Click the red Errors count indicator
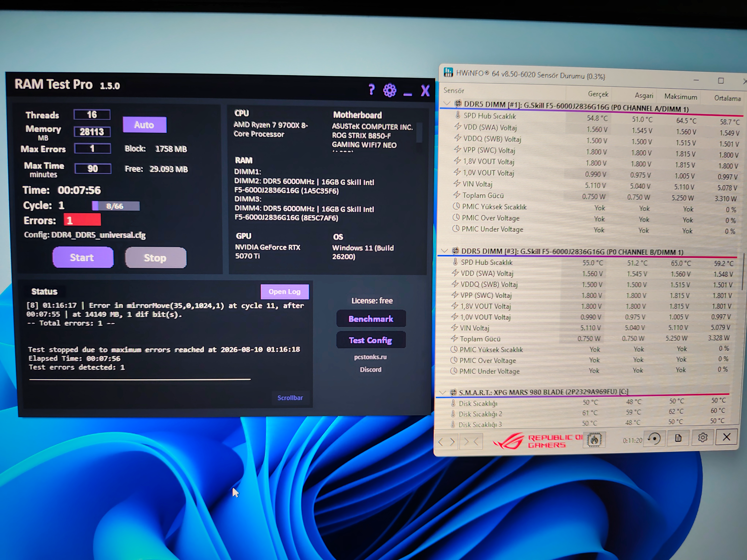The height and width of the screenshot is (560, 747). tap(82, 220)
